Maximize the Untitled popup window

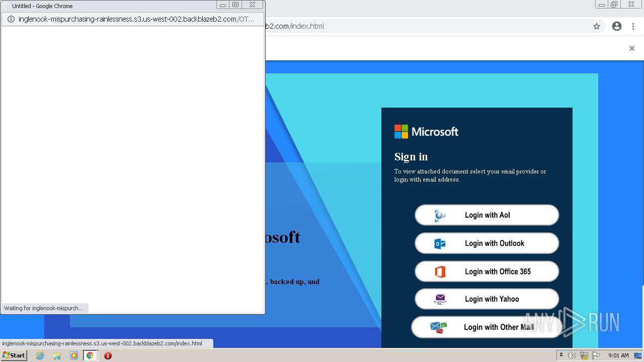pos(235,5)
